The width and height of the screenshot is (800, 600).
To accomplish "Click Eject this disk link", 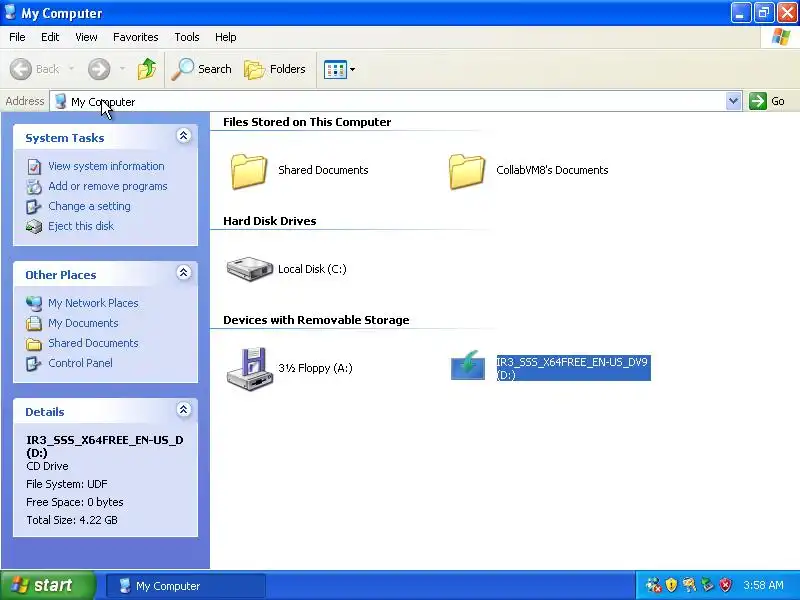I will (x=81, y=226).
